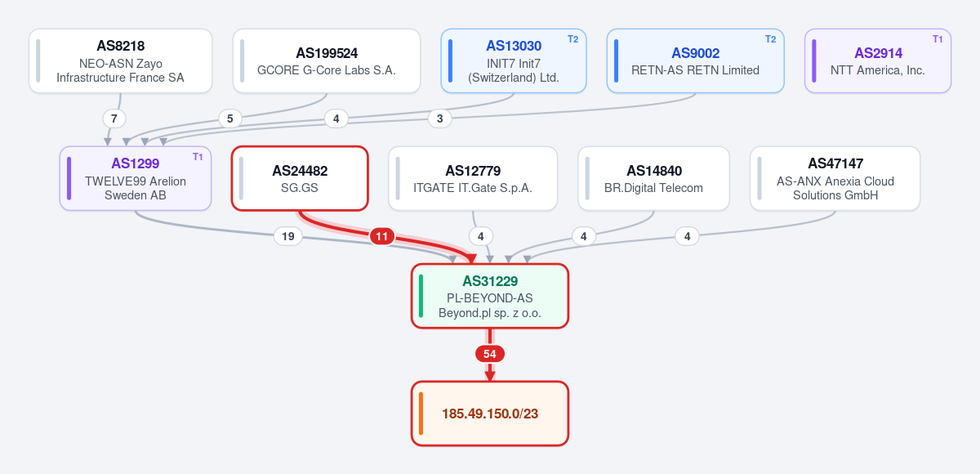Click the T1 tier badge on AS2914
This screenshot has height=474, width=980.
[x=938, y=38]
